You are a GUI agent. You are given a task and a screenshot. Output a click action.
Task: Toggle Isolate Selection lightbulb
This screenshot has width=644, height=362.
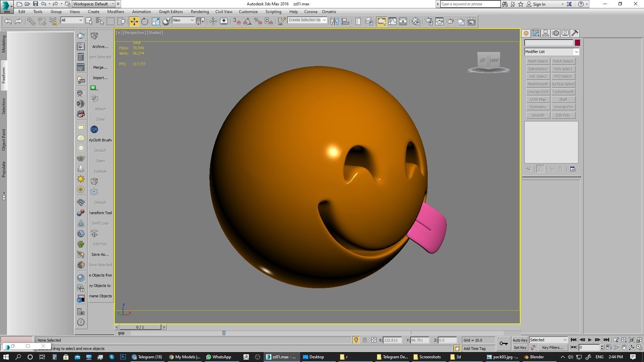[x=356, y=340]
